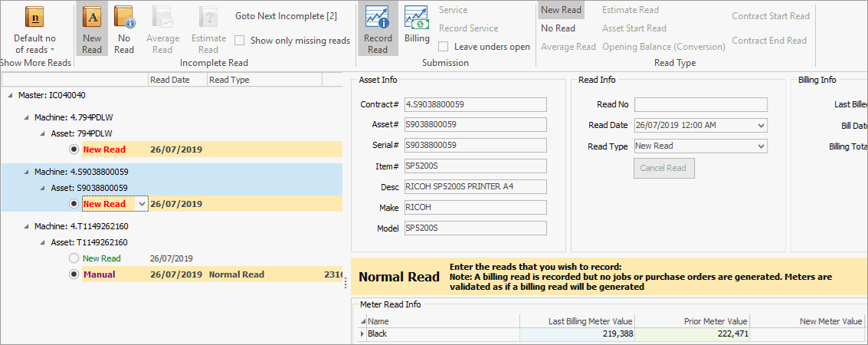The width and height of the screenshot is (868, 345).
Task: Click Goto Next Incomplete [2]
Action: [x=286, y=16]
